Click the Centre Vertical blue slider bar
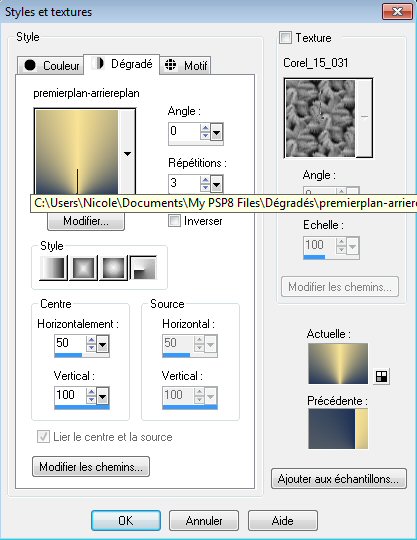Image resolution: width=417 pixels, height=540 pixels. 82,407
